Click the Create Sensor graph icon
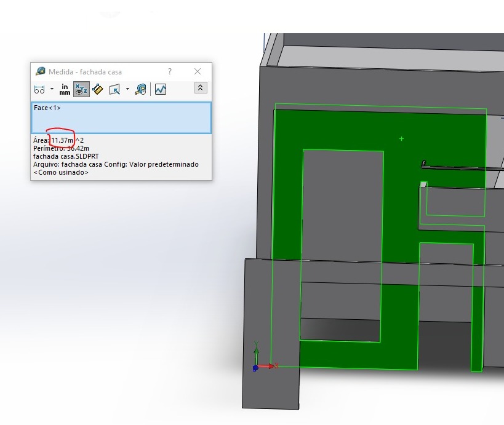504x425 pixels. [161, 89]
